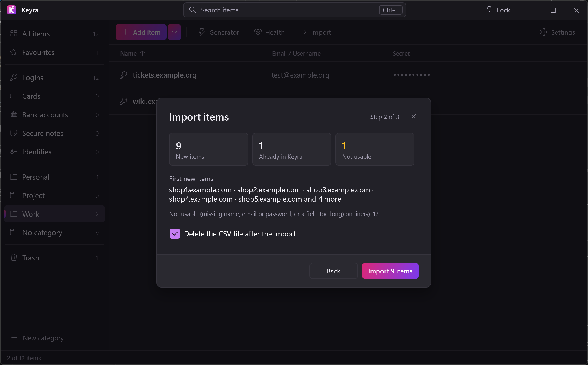The width and height of the screenshot is (588, 365).
Task: Create a New category
Action: (x=38, y=338)
